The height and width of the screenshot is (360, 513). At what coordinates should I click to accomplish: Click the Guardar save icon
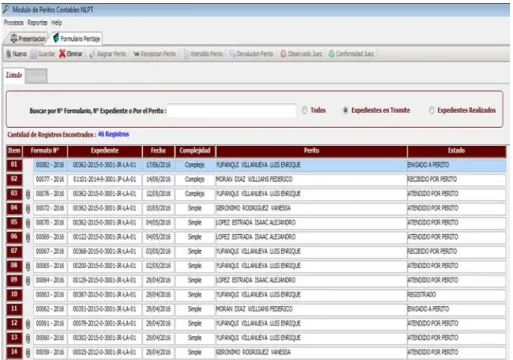34,54
